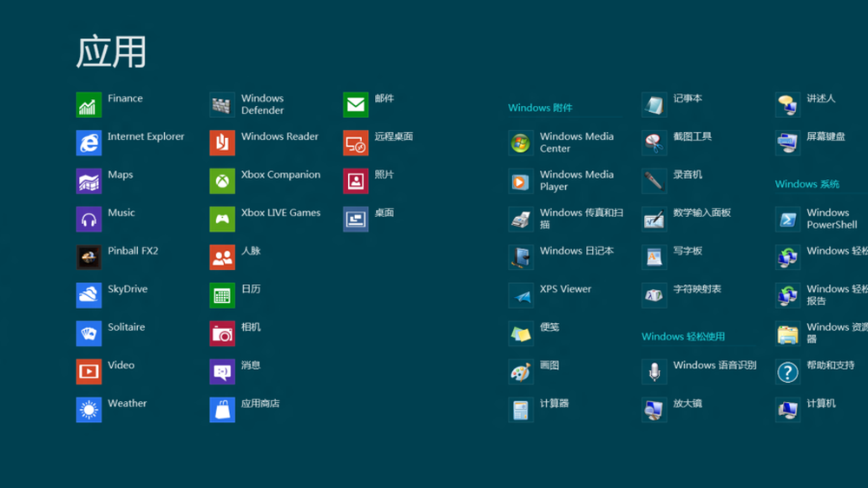
Task: Open the Maps app tile
Action: click(x=89, y=181)
